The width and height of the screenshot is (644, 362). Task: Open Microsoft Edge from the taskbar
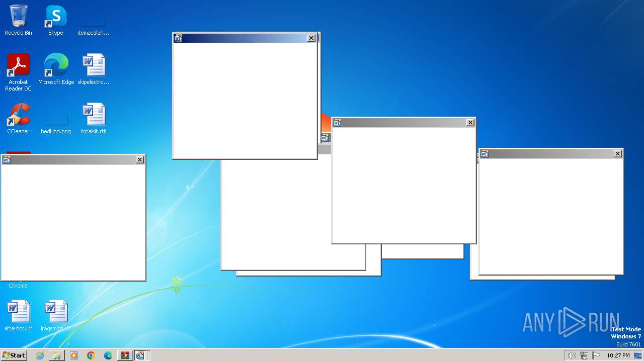108,355
